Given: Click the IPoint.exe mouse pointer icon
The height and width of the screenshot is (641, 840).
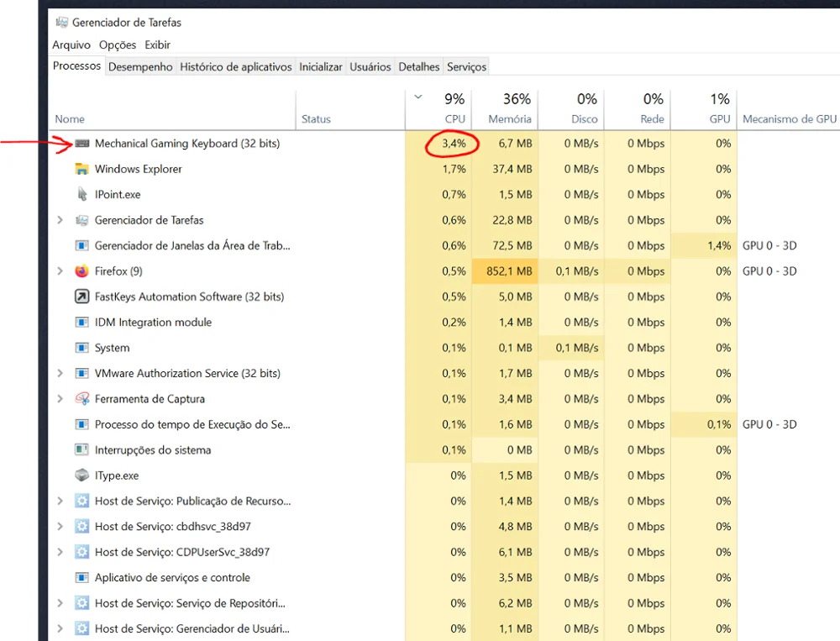Looking at the screenshot, I should pos(82,194).
